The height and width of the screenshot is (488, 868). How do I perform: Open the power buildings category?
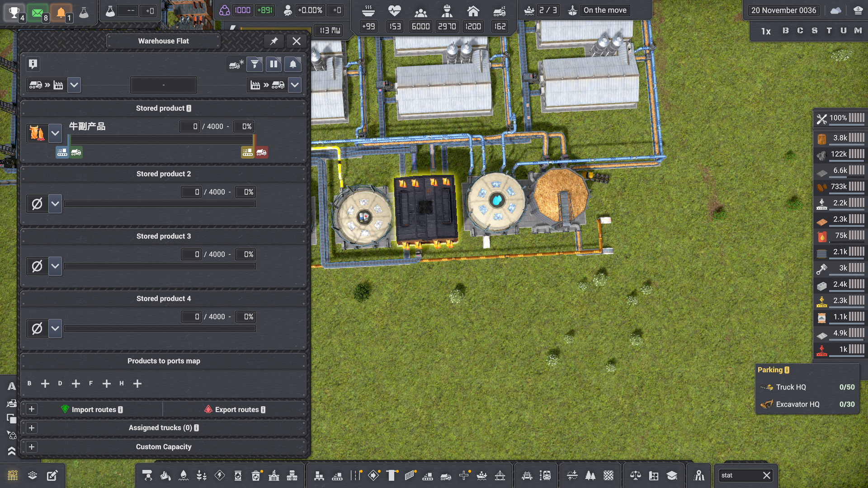tap(220, 475)
